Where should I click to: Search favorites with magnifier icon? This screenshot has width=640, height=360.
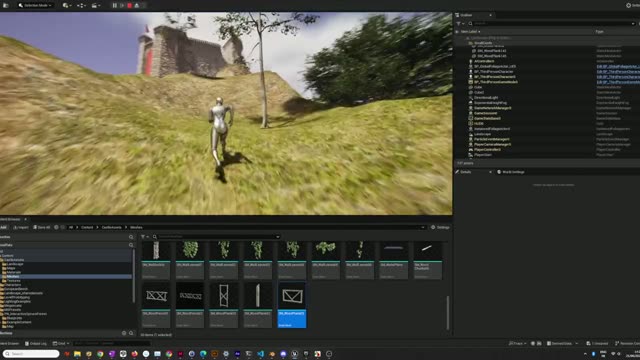(x=131, y=237)
